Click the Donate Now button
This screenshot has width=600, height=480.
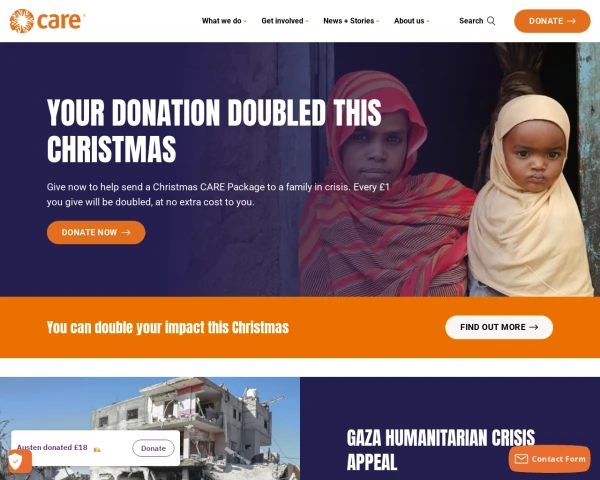[x=96, y=232]
